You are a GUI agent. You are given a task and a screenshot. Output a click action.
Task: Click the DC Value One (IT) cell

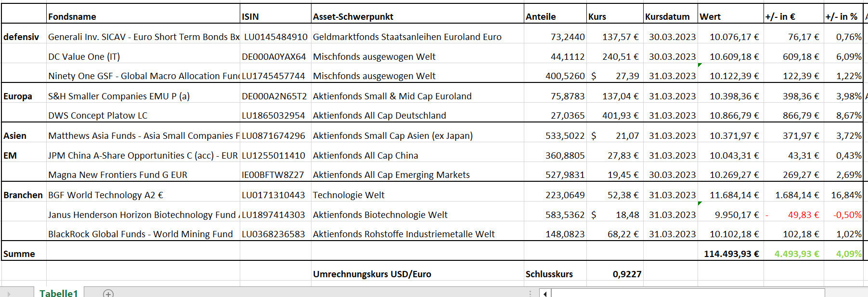(x=84, y=57)
